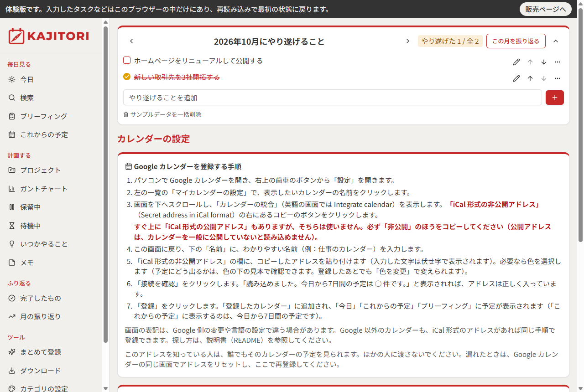This screenshot has width=584, height=392.
Task: Show 待機中 items
Action: tap(30, 226)
